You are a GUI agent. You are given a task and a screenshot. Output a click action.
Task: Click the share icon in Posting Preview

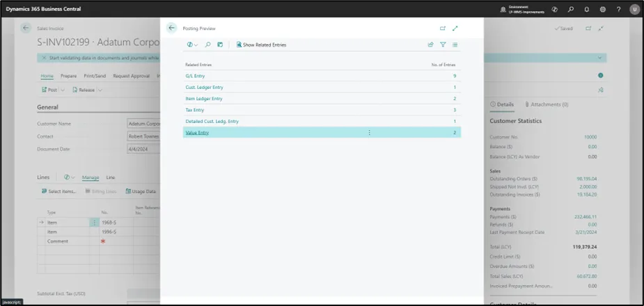coord(430,45)
